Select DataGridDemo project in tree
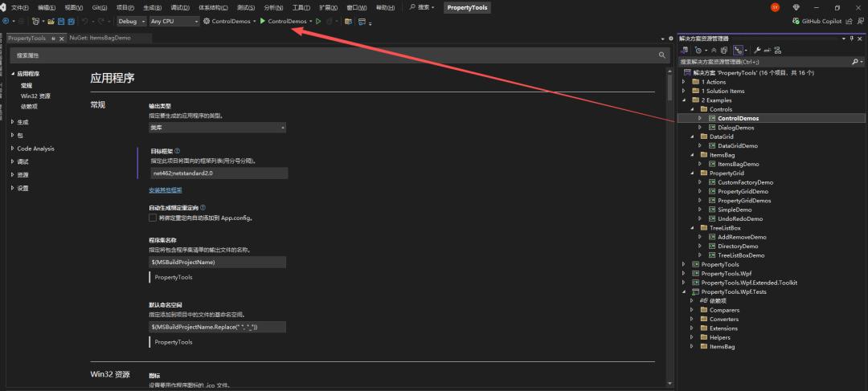The image size is (868, 391). click(738, 145)
